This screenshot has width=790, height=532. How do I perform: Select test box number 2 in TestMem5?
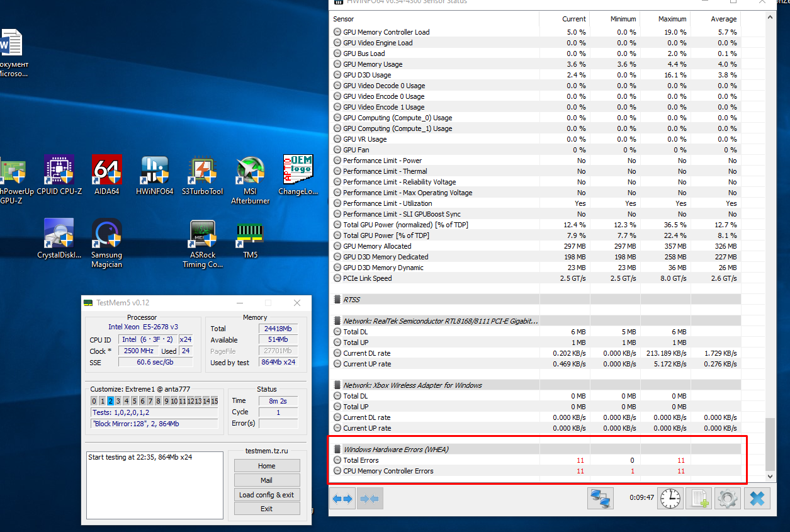(x=110, y=401)
